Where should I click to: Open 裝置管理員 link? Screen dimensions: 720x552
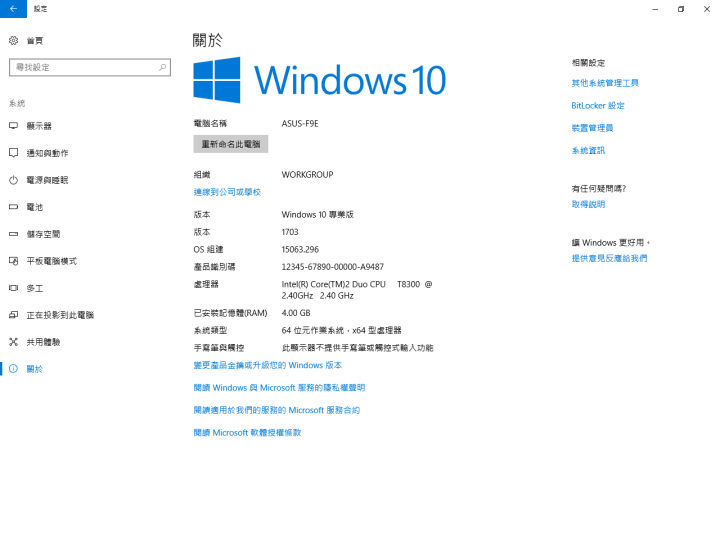[592, 128]
